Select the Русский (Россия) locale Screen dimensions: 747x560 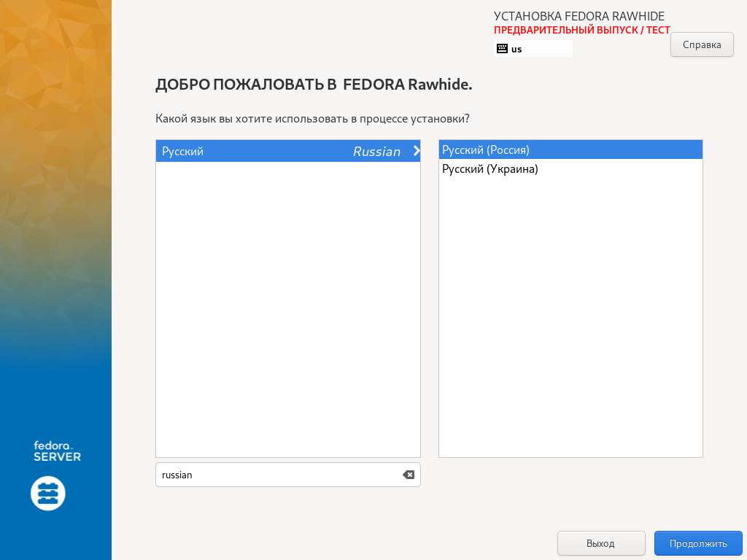pyautogui.click(x=570, y=150)
